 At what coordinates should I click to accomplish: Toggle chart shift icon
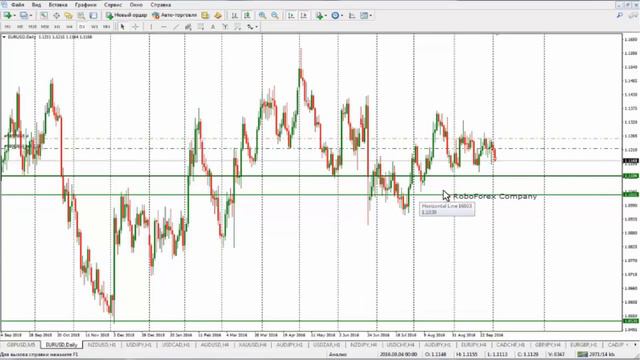[304, 16]
